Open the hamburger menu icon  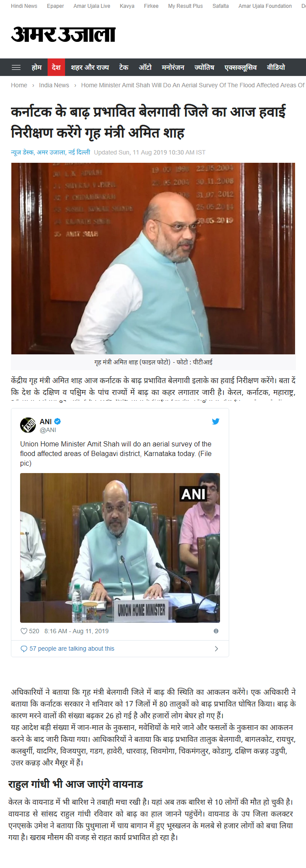(x=16, y=67)
